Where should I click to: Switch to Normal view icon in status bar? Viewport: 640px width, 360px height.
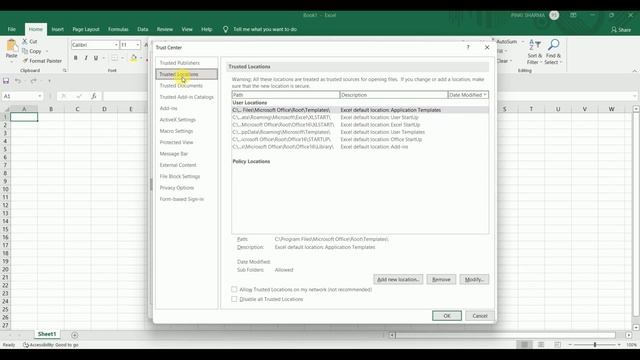pos(524,345)
